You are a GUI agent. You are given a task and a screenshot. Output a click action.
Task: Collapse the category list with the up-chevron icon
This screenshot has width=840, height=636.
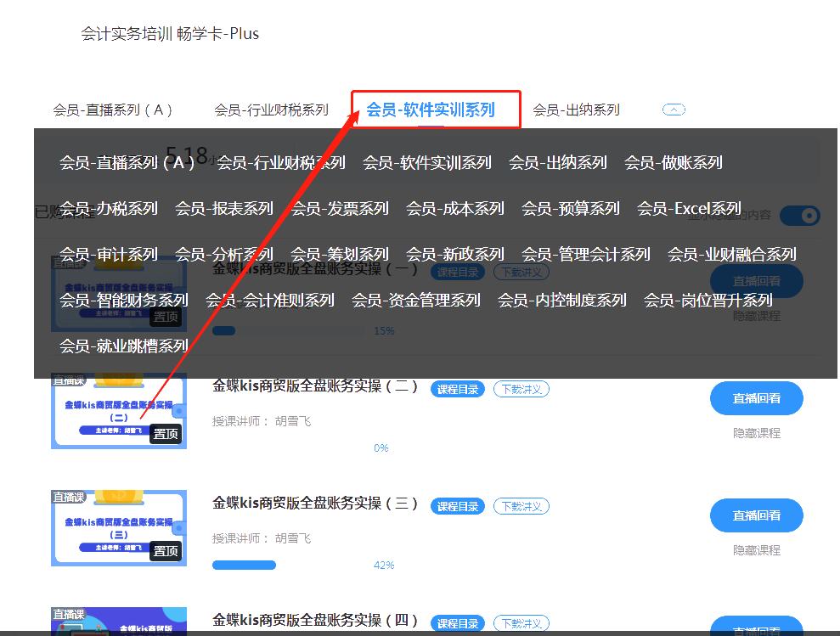(674, 110)
